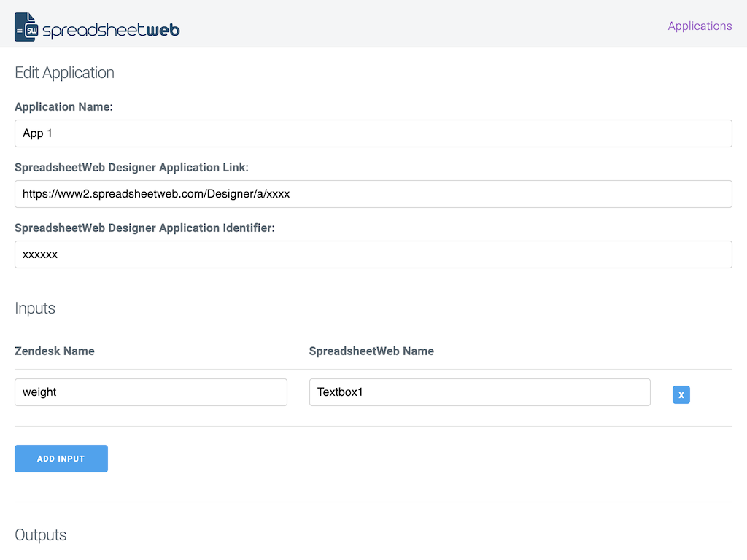This screenshot has height=560, width=747.
Task: Click the Edit Application page heading
Action: coord(64,73)
